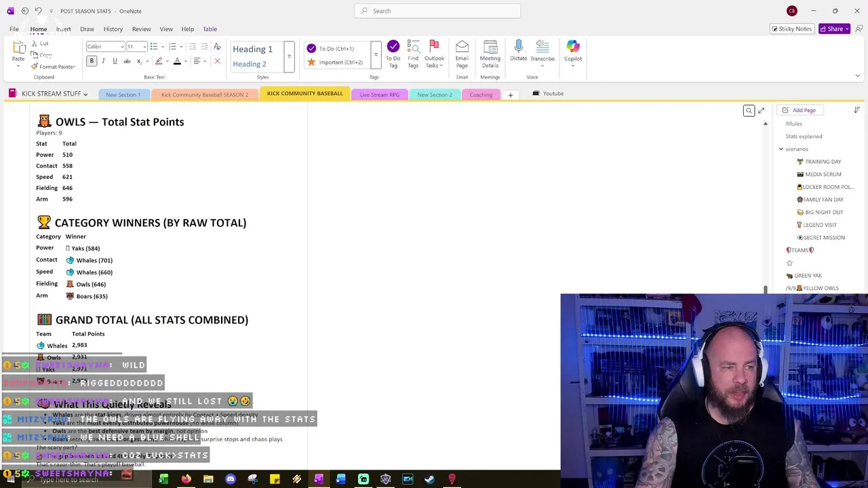Collapse the ribbon with the chevron
The width and height of the screenshot is (868, 488).
[857, 76]
